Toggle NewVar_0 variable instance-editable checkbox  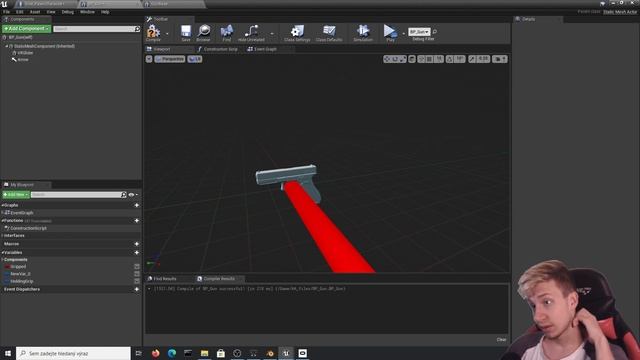(137, 274)
